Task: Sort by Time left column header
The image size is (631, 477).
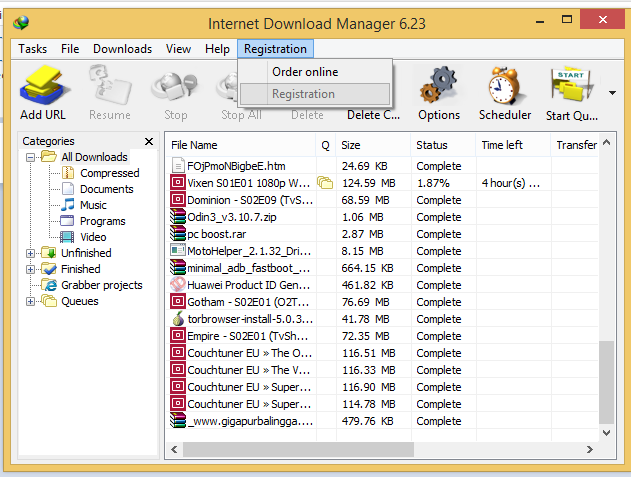Action: [513, 145]
